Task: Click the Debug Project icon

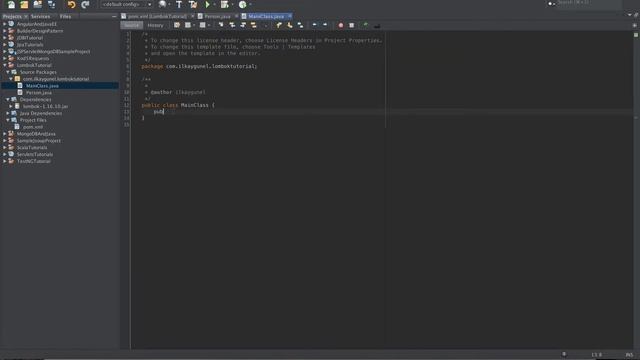Action: point(224,4)
